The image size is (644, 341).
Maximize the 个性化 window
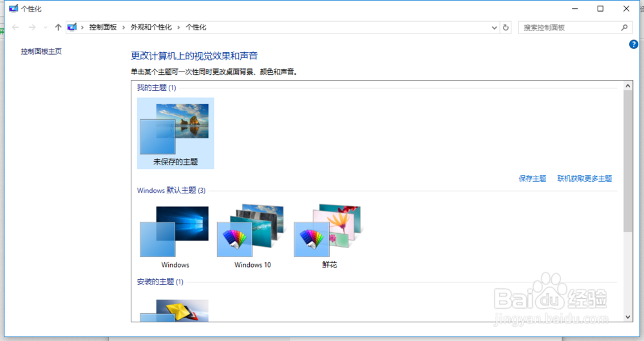coord(600,8)
